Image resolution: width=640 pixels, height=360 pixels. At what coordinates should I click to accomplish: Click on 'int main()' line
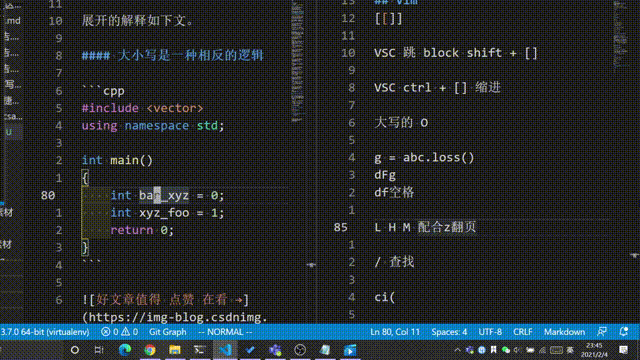pyautogui.click(x=117, y=160)
